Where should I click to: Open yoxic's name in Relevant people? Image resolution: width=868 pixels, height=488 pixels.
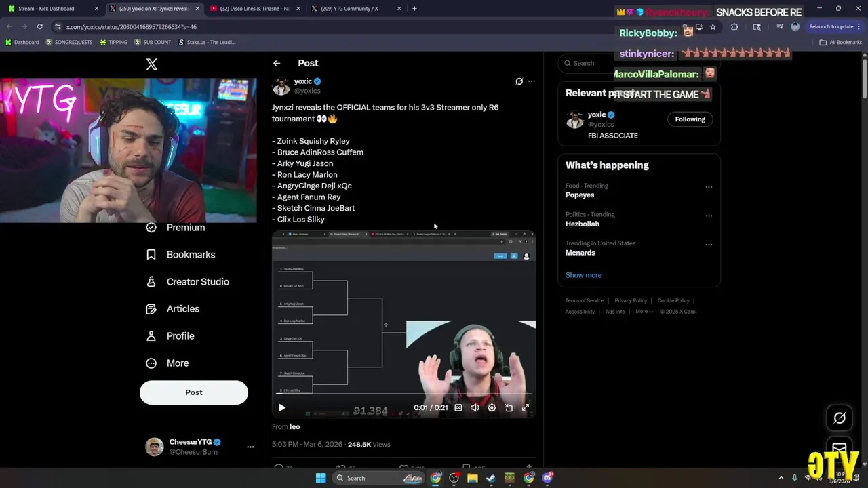point(597,115)
